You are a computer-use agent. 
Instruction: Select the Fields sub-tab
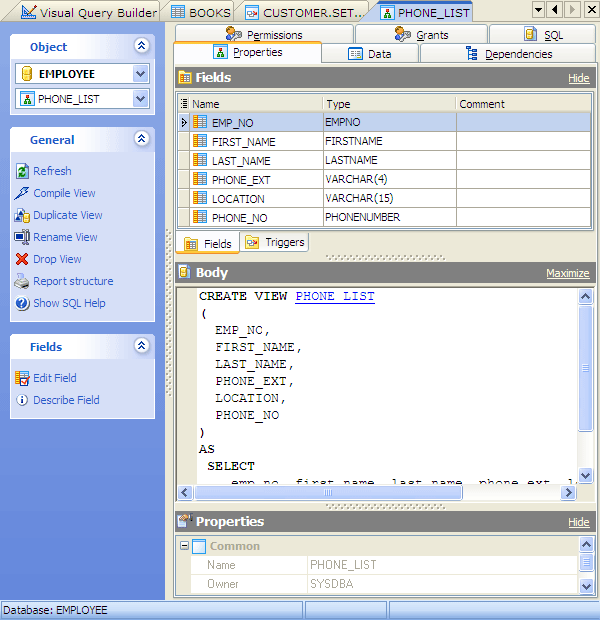pyautogui.click(x=208, y=244)
